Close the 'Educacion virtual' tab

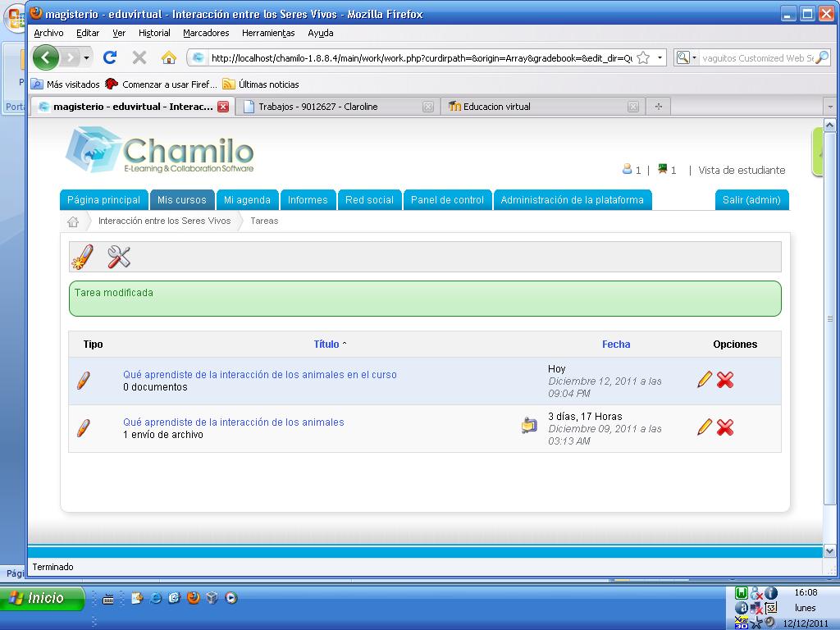(x=633, y=107)
